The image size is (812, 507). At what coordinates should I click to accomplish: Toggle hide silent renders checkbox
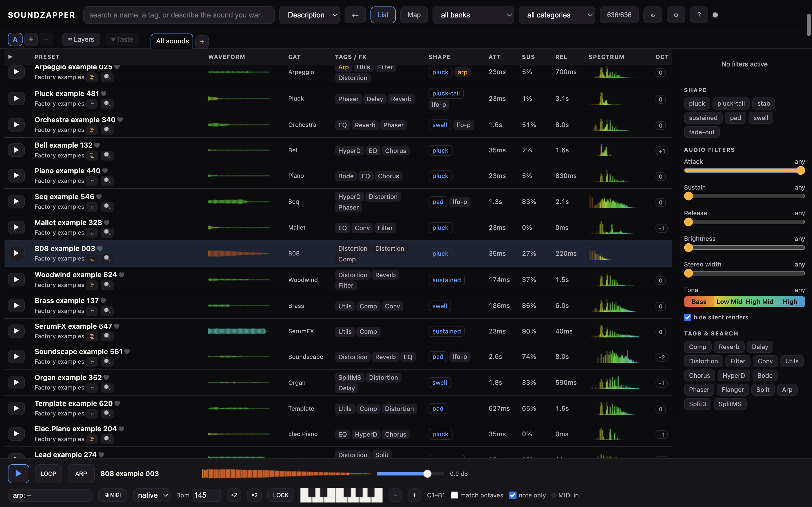687,317
